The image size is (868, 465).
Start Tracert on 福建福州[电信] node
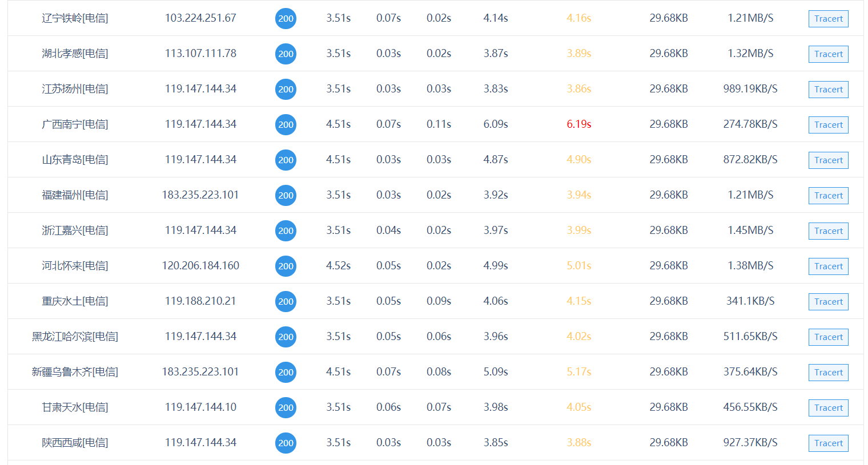point(828,196)
